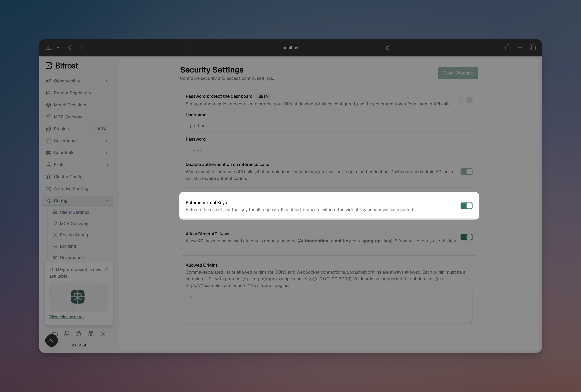This screenshot has width=581, height=392.
Task: Select Client Settings under Config
Action: pyautogui.click(x=74, y=212)
